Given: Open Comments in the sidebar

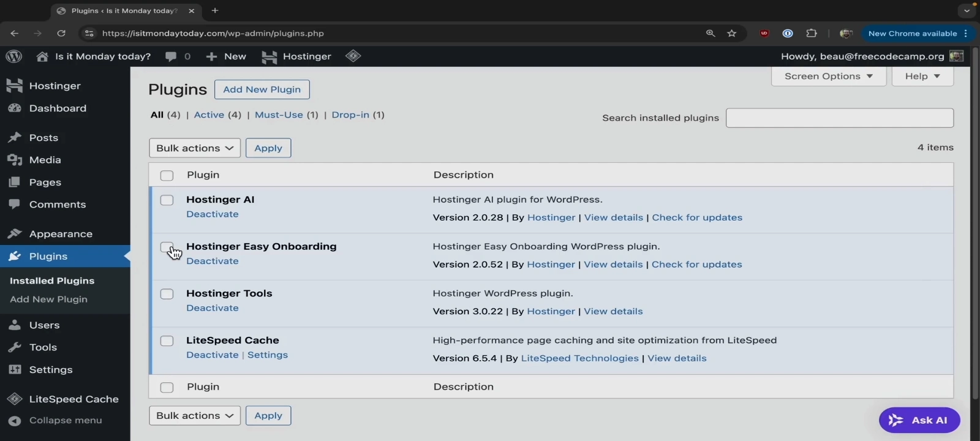Looking at the screenshot, I should 65,205.
